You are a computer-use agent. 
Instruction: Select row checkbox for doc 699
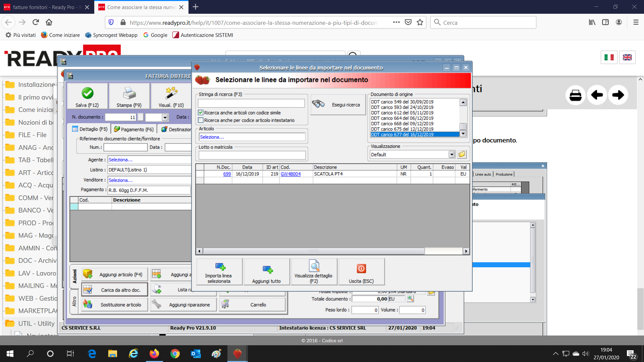click(200, 174)
